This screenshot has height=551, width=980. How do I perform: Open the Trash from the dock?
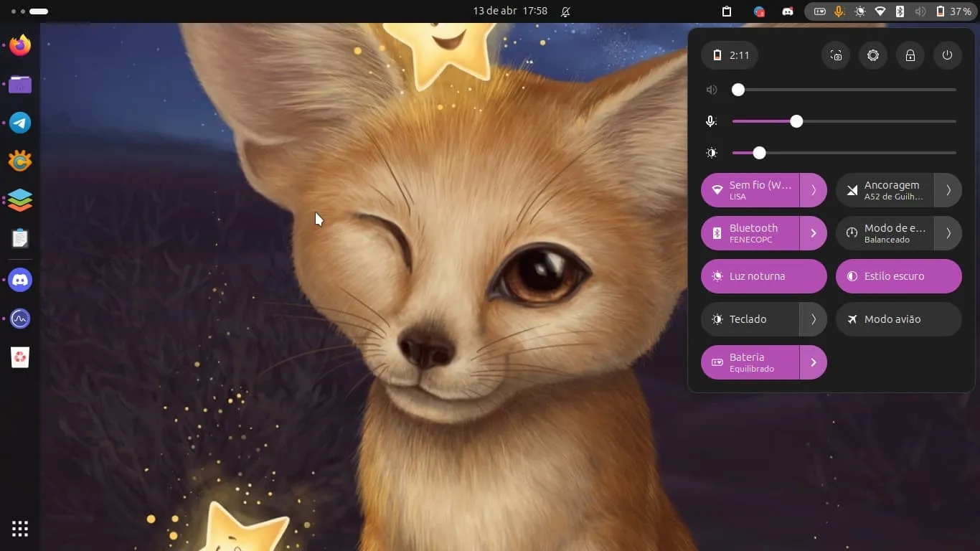(x=20, y=357)
